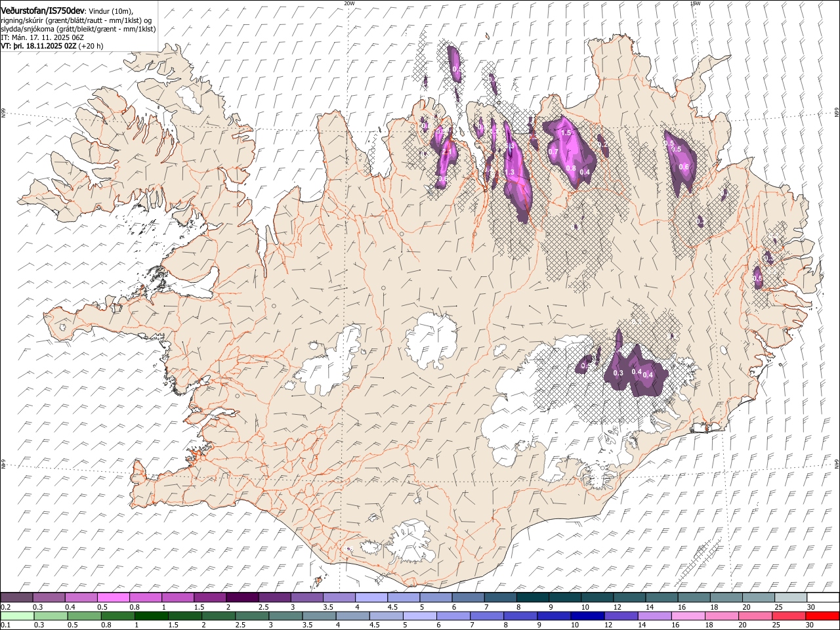Click the 30 label in bottom legend row
This screenshot has width=840, height=630.
click(x=810, y=625)
